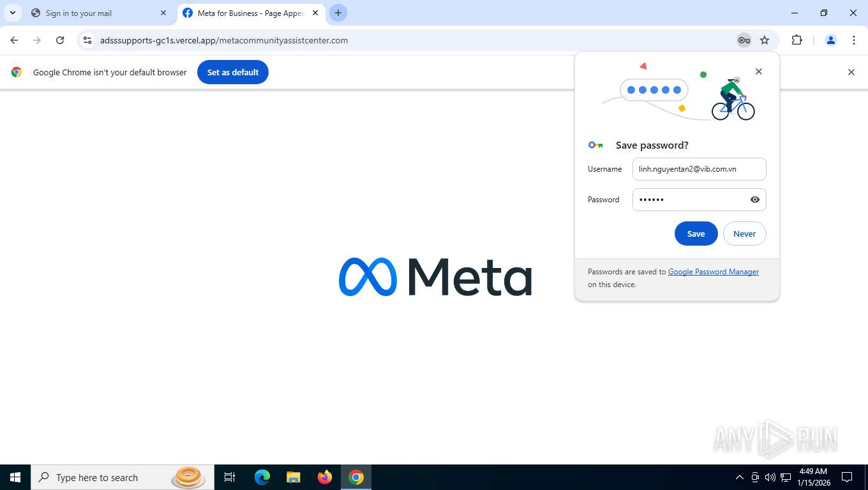Open the Extensions puzzle icon
868x490 pixels.
coord(797,40)
